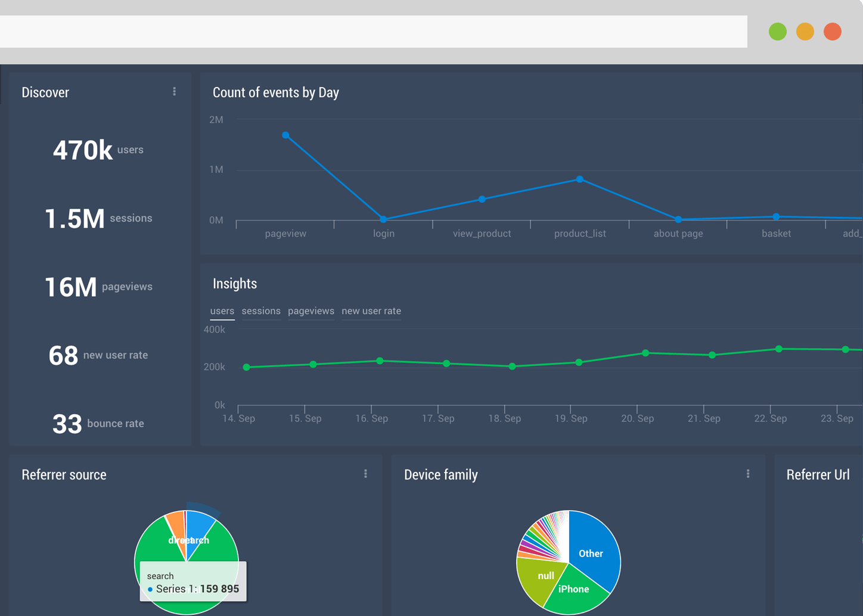863x616 pixels.
Task: Select the basket data point
Action: coord(776,217)
